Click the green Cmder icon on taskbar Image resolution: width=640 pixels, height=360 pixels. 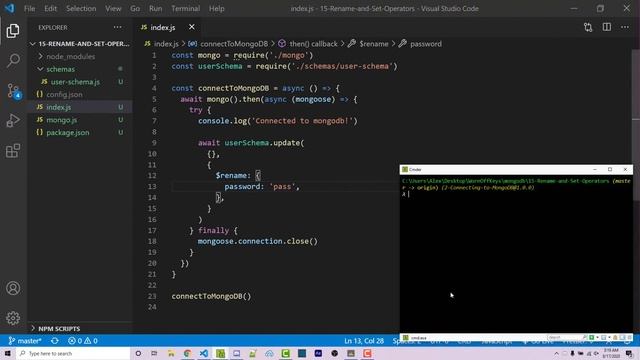[220, 353]
